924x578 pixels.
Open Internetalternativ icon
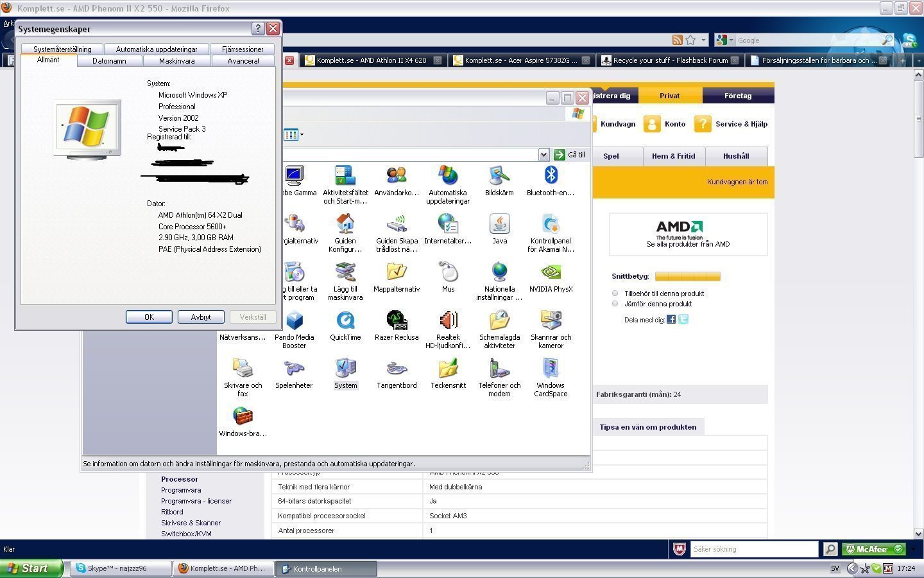[448, 229]
